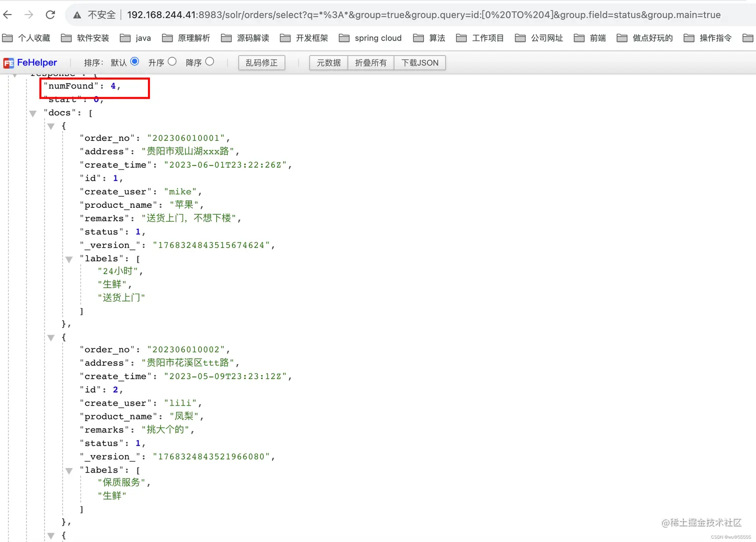Click the 乱码修正 button
The width and height of the screenshot is (756, 542).
coord(261,63)
